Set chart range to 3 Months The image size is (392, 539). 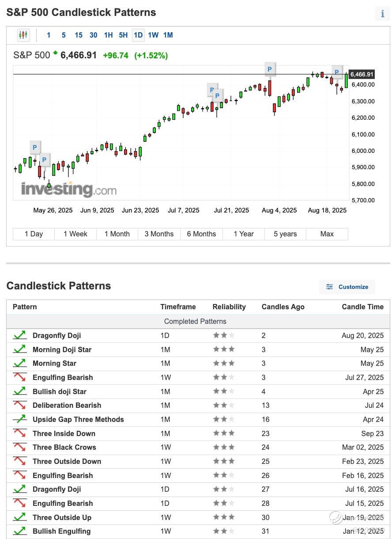coord(159,234)
